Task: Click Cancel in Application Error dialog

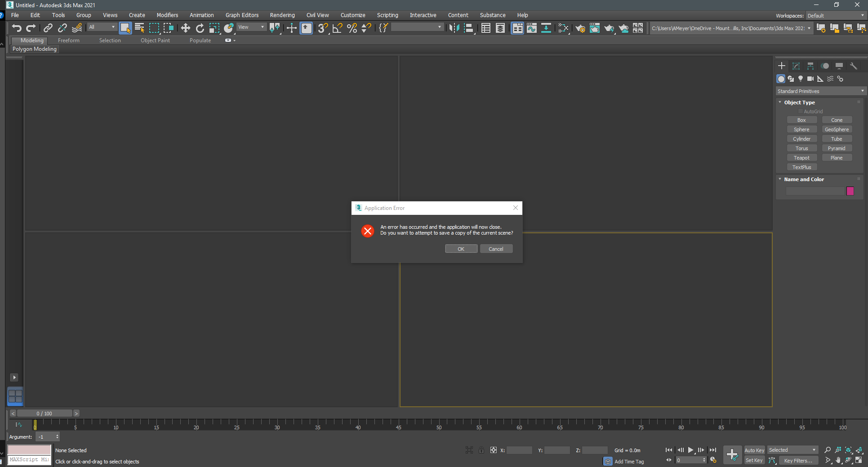Action: click(496, 249)
